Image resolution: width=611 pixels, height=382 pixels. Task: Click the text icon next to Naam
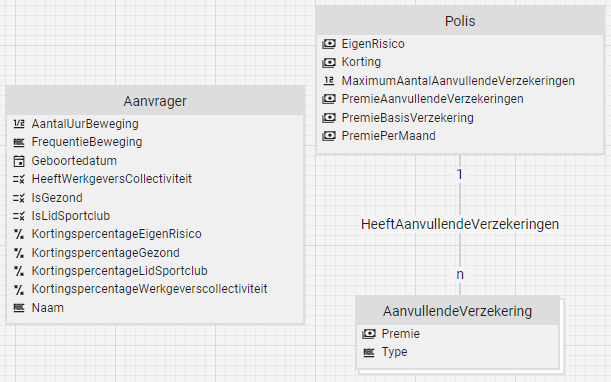(x=19, y=308)
